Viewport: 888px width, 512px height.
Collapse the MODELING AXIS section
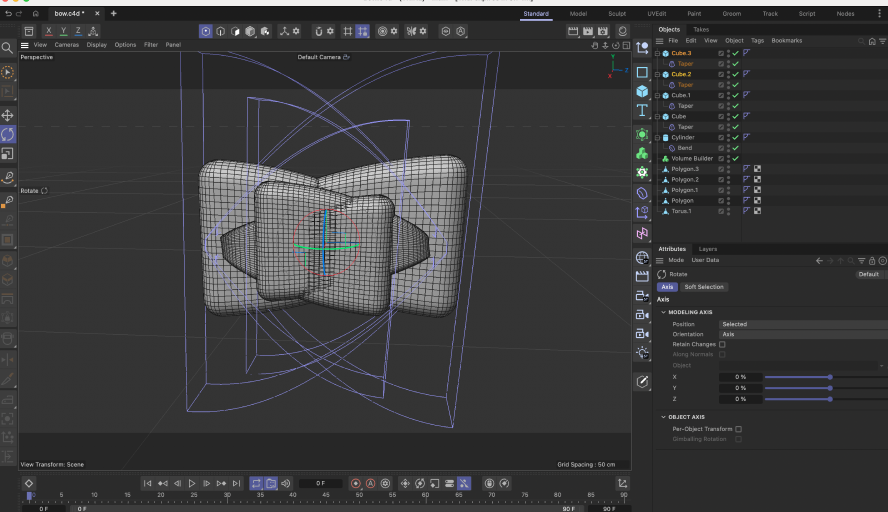point(662,312)
